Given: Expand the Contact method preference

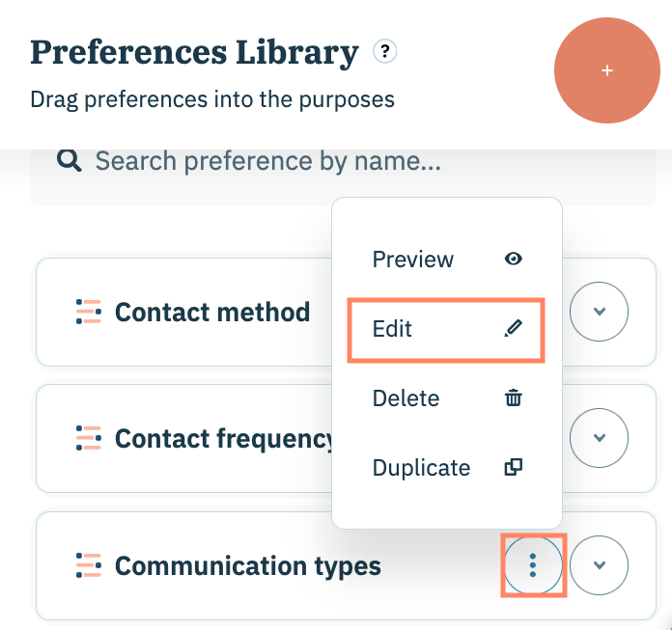Looking at the screenshot, I should 599,312.
